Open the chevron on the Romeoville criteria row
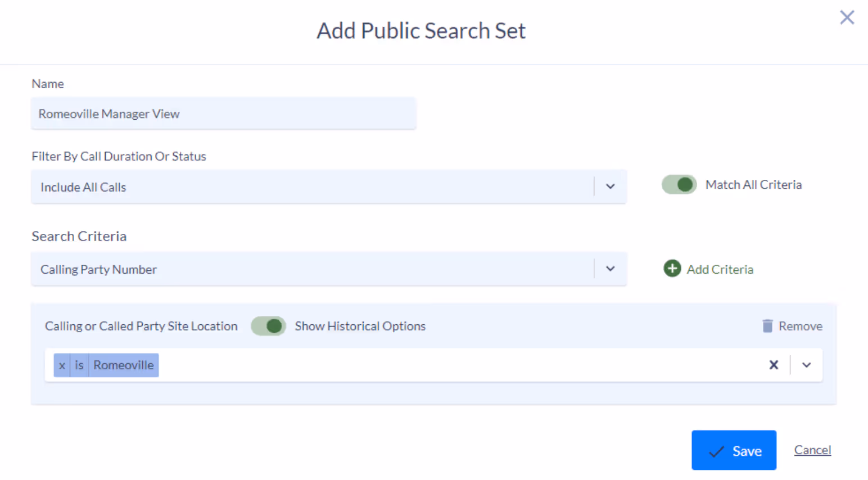The image size is (868, 480). click(x=806, y=365)
